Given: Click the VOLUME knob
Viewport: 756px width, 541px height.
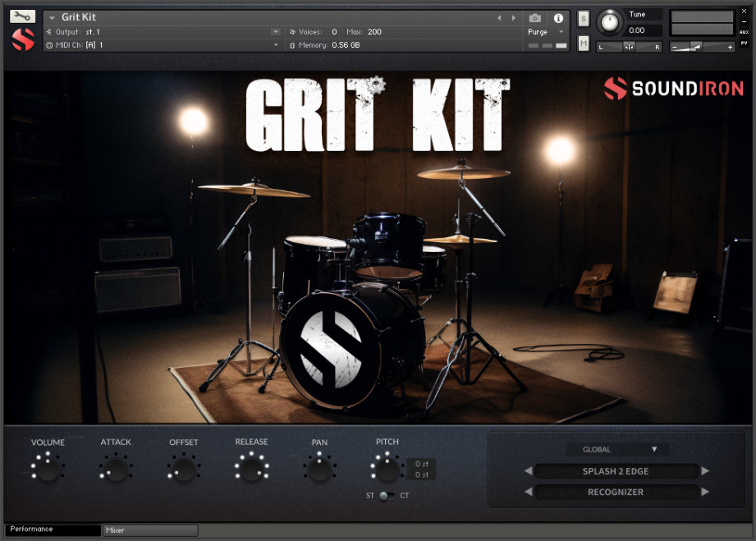Looking at the screenshot, I should (48, 468).
